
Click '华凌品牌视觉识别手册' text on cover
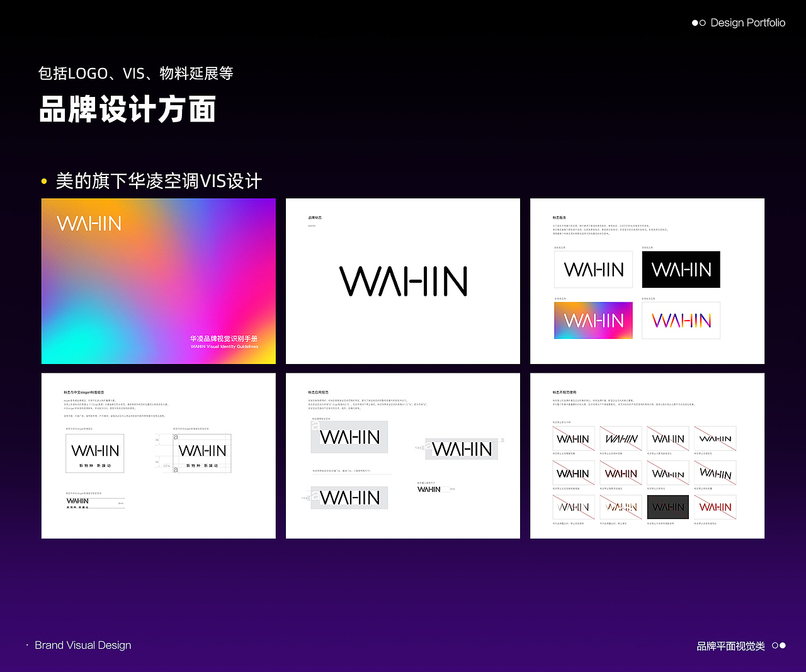tap(224, 338)
